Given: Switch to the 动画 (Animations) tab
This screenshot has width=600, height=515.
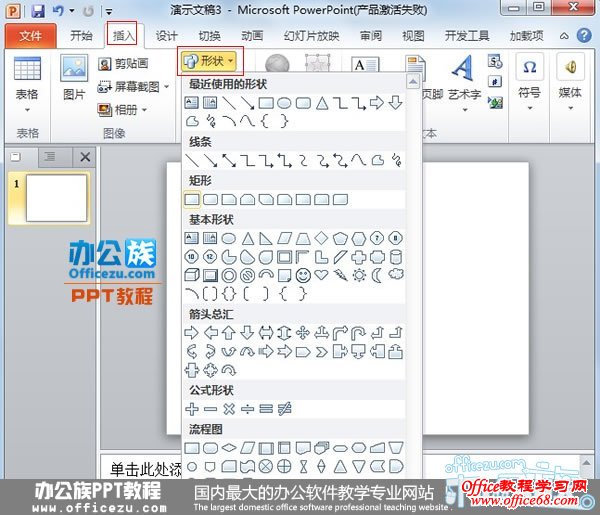Looking at the screenshot, I should [252, 36].
